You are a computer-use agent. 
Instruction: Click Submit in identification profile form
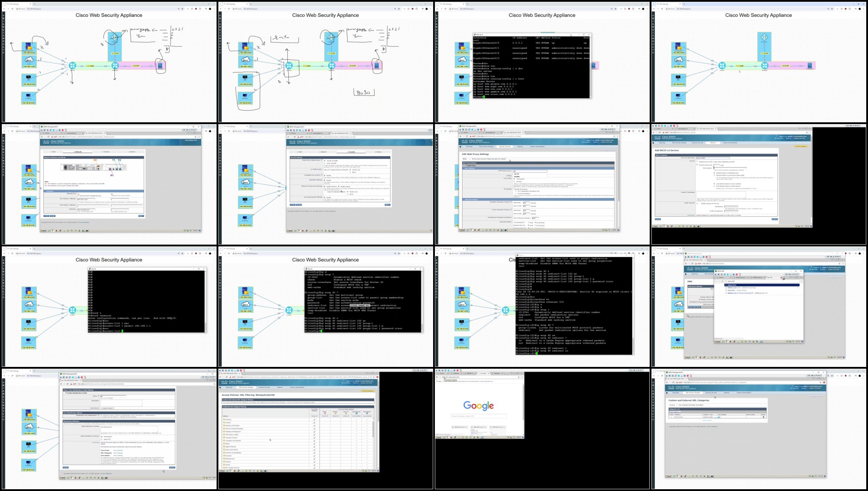pos(172,467)
